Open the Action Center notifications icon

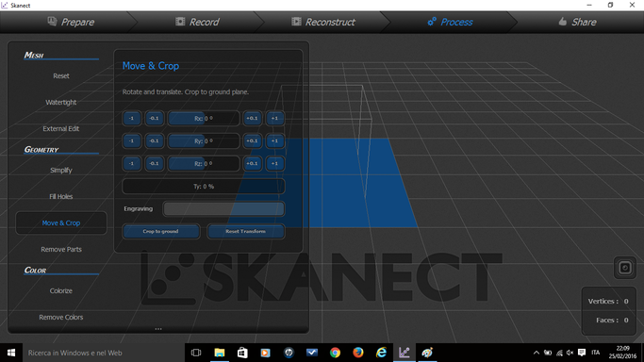pos(582,353)
